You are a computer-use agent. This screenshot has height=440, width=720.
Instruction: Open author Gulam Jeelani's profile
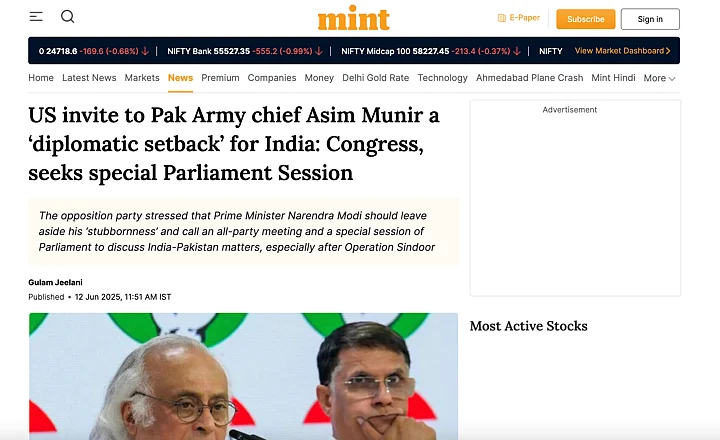point(56,282)
